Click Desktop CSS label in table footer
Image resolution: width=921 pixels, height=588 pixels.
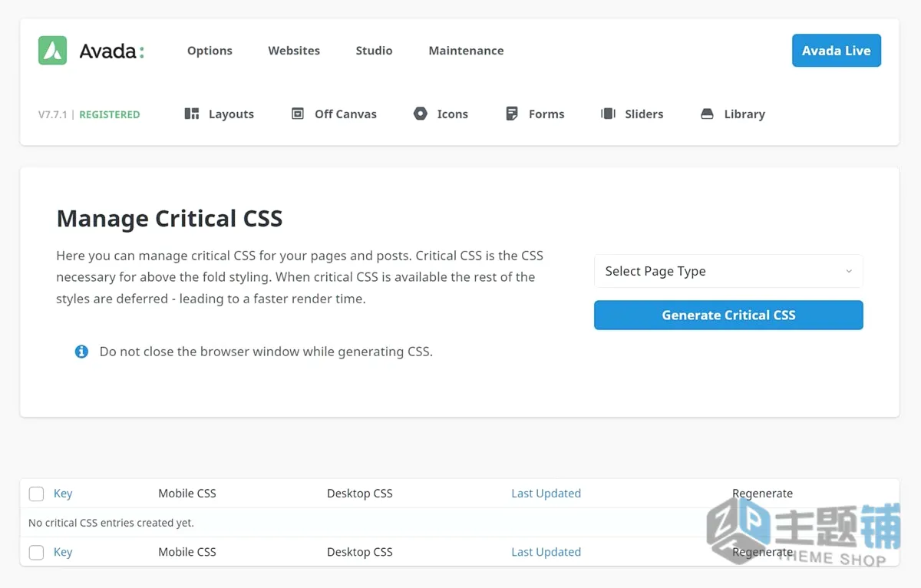point(360,552)
